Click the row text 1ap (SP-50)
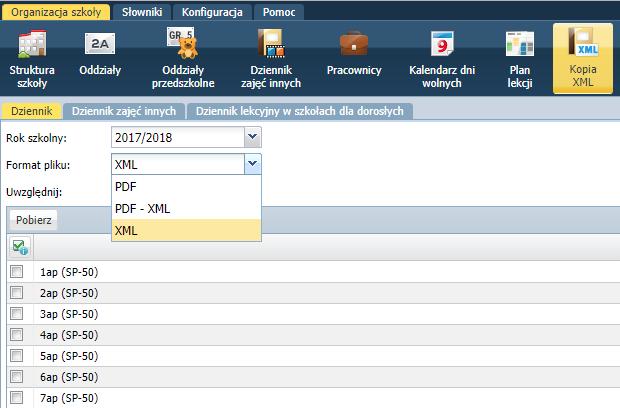This screenshot has width=620, height=408. pos(69,272)
